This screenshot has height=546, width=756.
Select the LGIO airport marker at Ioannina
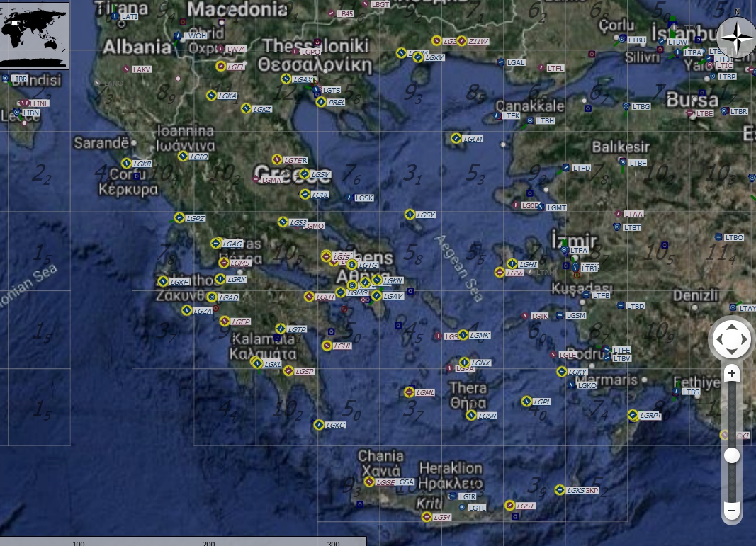point(183,156)
